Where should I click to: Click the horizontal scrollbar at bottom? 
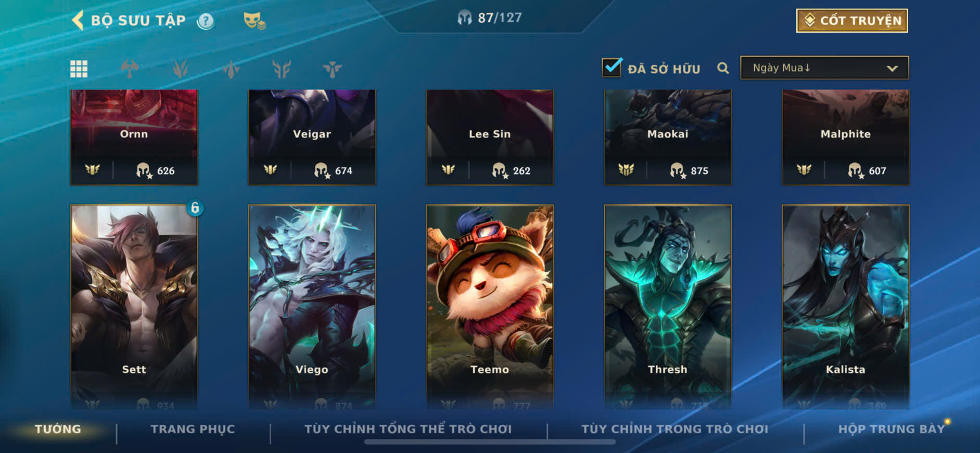pyautogui.click(x=490, y=442)
